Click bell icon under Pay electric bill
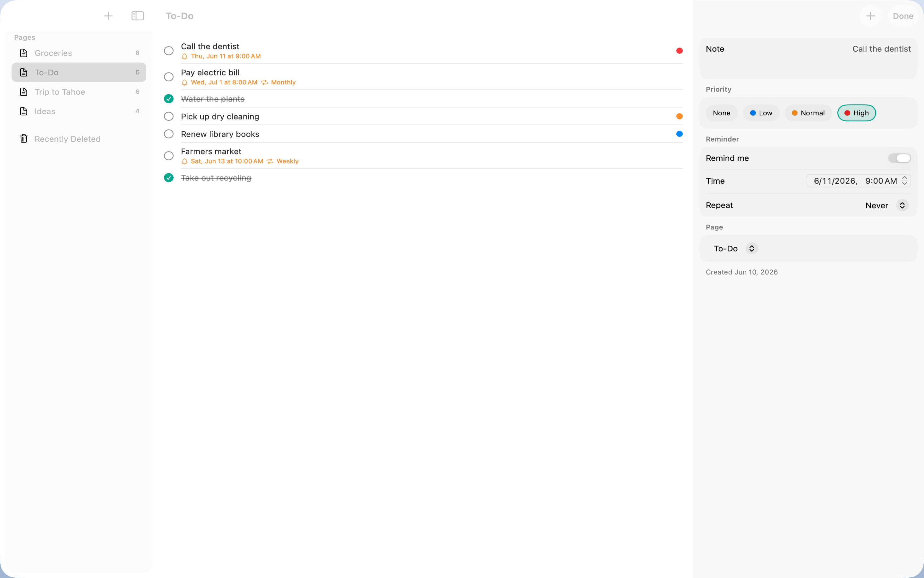The image size is (924, 578). tap(184, 83)
